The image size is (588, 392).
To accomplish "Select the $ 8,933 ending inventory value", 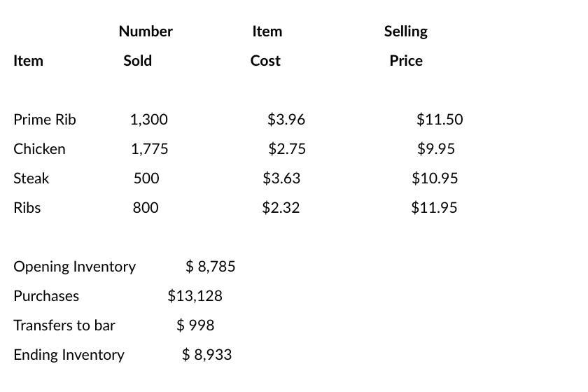I will click(x=206, y=355).
